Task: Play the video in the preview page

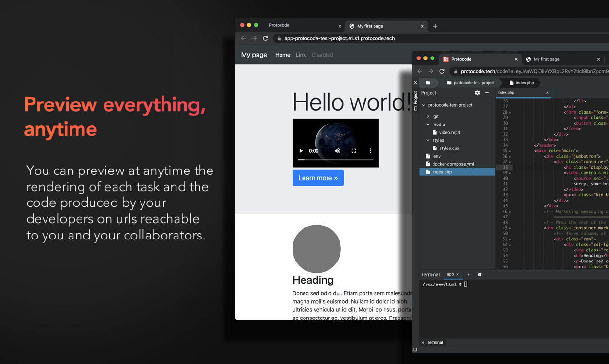Action: point(301,151)
